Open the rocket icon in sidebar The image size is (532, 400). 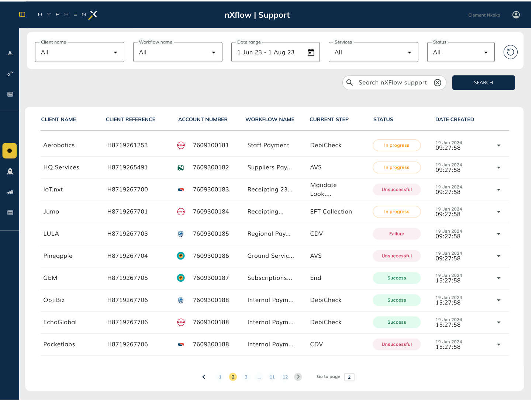pos(10,171)
